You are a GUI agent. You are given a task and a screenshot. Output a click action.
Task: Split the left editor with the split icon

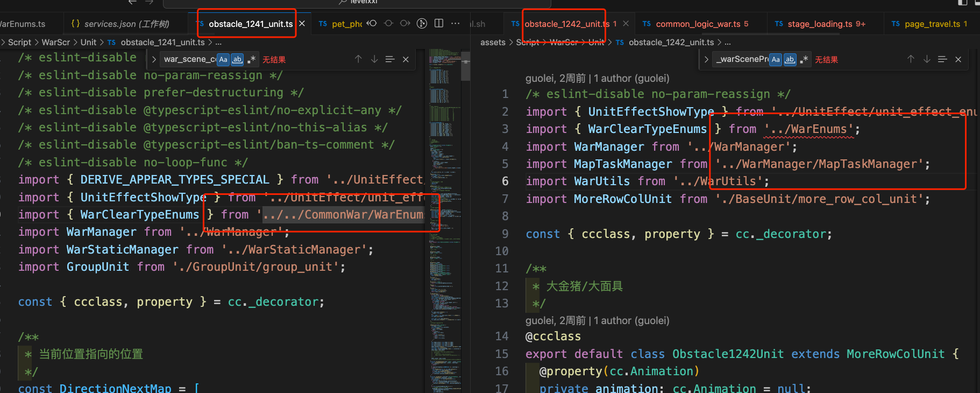pyautogui.click(x=439, y=23)
